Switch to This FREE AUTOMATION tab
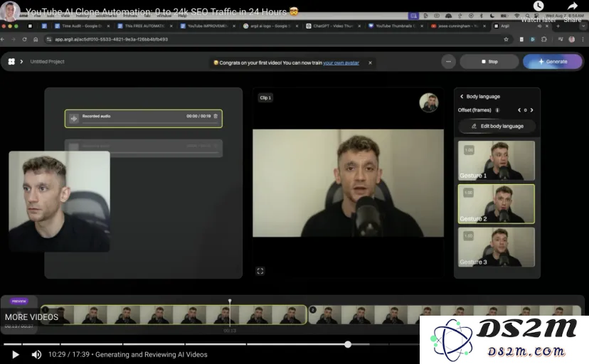589x364 pixels. coord(144,26)
